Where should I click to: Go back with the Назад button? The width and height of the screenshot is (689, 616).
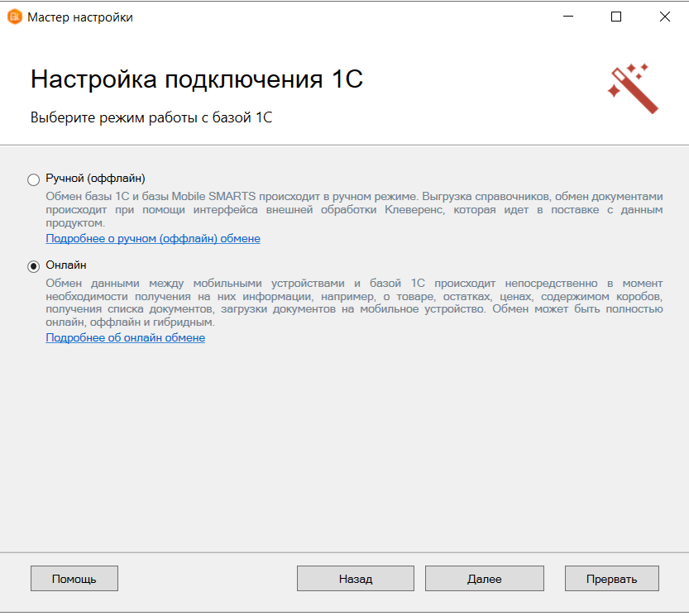click(356, 578)
